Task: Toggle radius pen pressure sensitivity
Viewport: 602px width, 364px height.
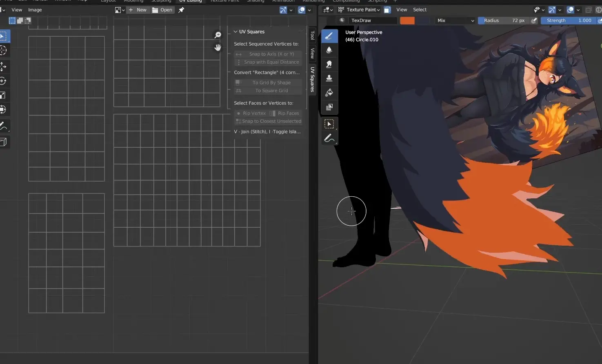Action: [x=534, y=20]
